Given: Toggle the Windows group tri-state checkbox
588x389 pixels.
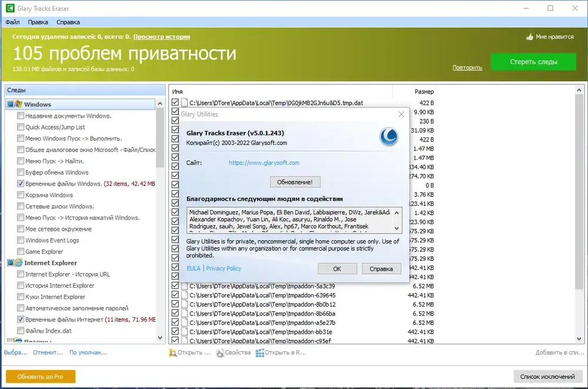Looking at the screenshot, I should pos(11,104).
